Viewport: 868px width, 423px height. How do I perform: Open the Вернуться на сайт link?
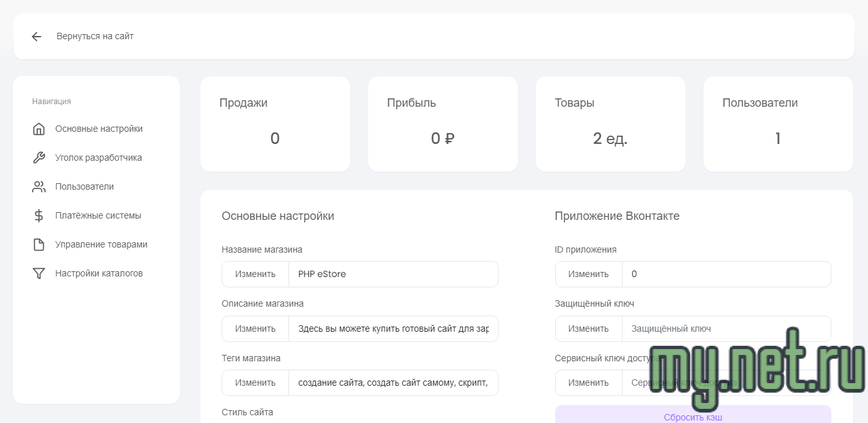[x=95, y=37]
